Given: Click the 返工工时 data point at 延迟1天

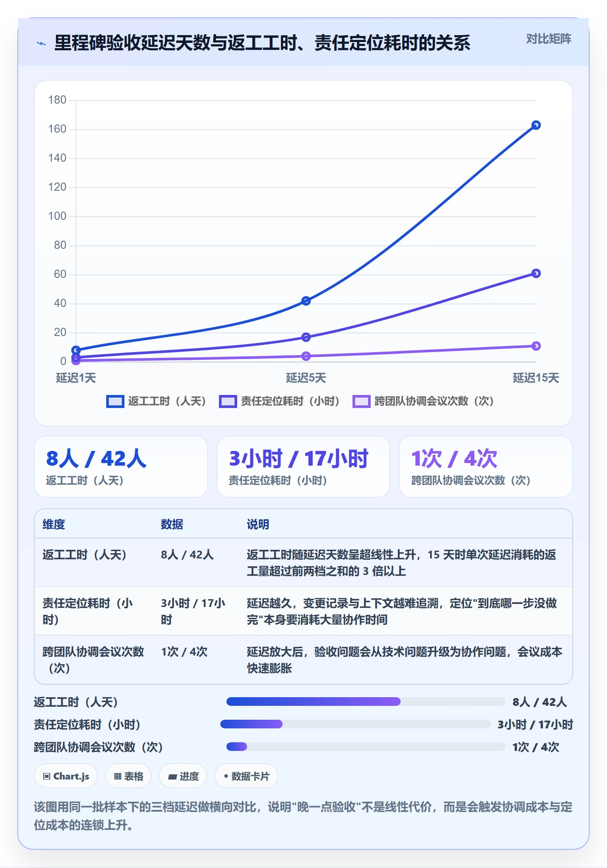Looking at the screenshot, I should pyautogui.click(x=76, y=350).
